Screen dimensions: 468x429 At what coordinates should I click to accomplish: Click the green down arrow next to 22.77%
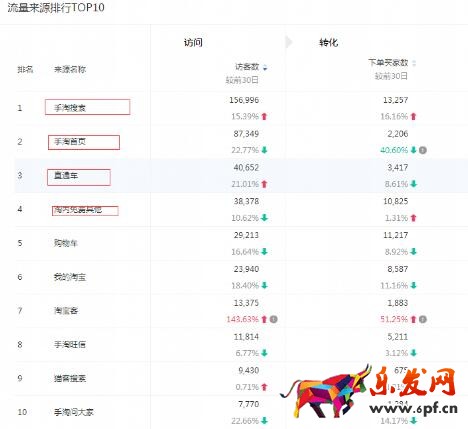[x=264, y=150]
